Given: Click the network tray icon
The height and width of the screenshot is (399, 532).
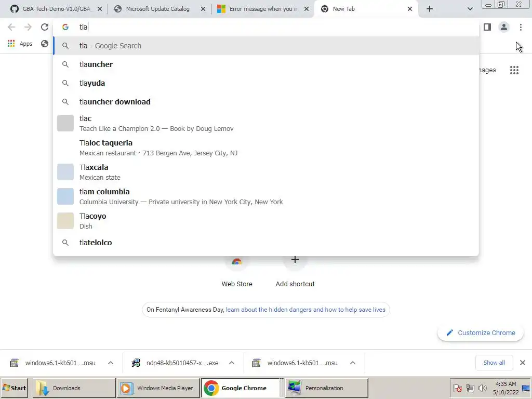Looking at the screenshot, I should (470, 388).
